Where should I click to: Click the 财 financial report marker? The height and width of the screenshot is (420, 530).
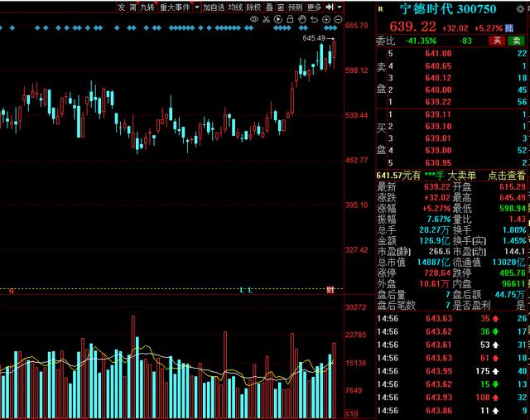point(330,290)
